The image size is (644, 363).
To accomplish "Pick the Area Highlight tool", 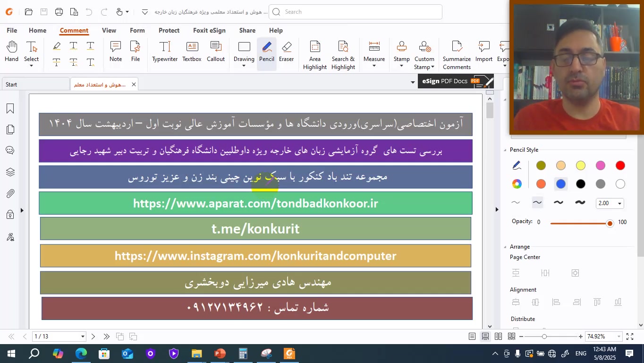I will (x=315, y=55).
